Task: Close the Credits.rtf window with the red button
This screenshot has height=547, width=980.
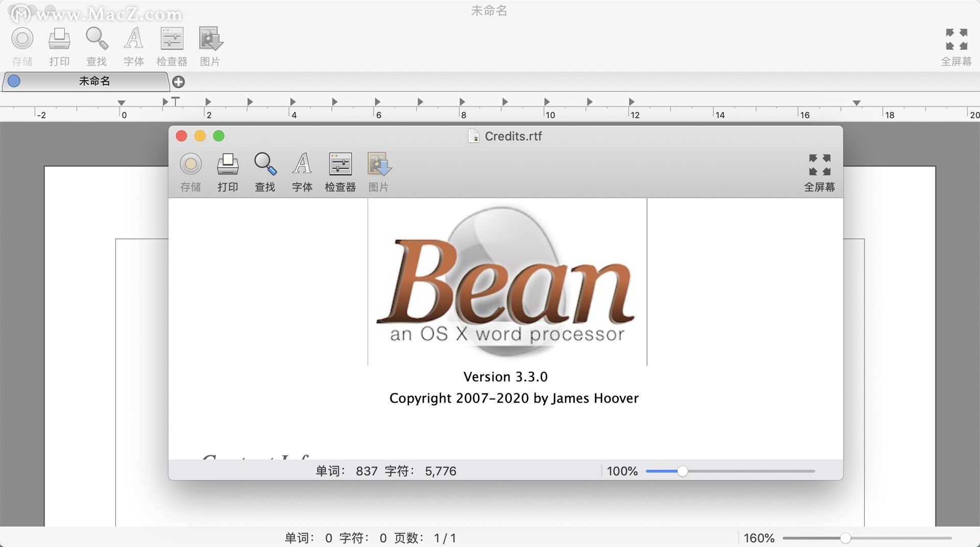Action: point(181,136)
